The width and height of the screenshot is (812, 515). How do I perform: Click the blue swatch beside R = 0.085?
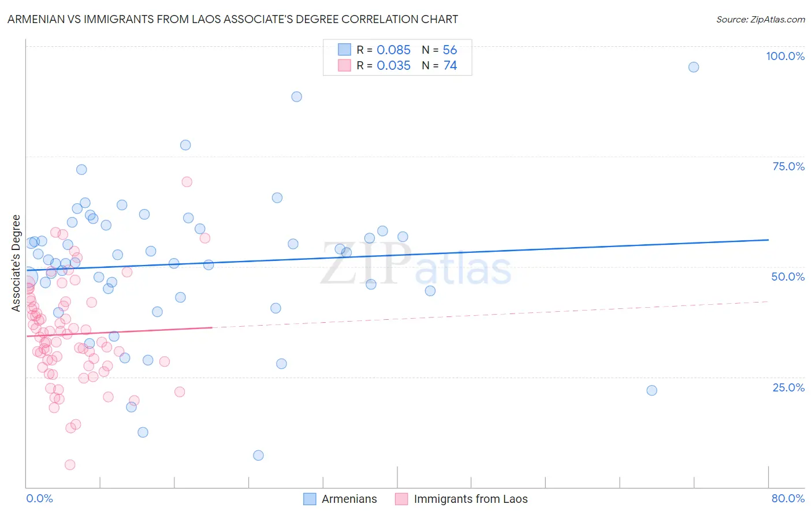pyautogui.click(x=344, y=50)
